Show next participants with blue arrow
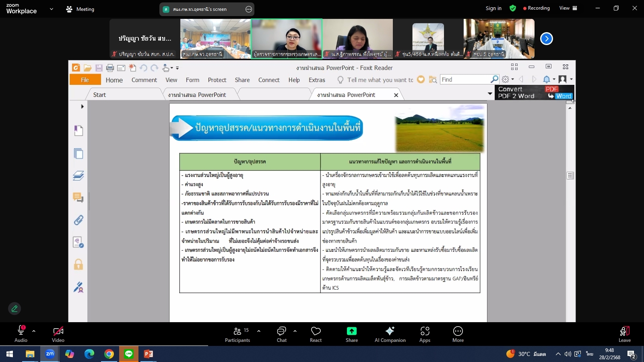Screen dimensions: 644x362 546,39
